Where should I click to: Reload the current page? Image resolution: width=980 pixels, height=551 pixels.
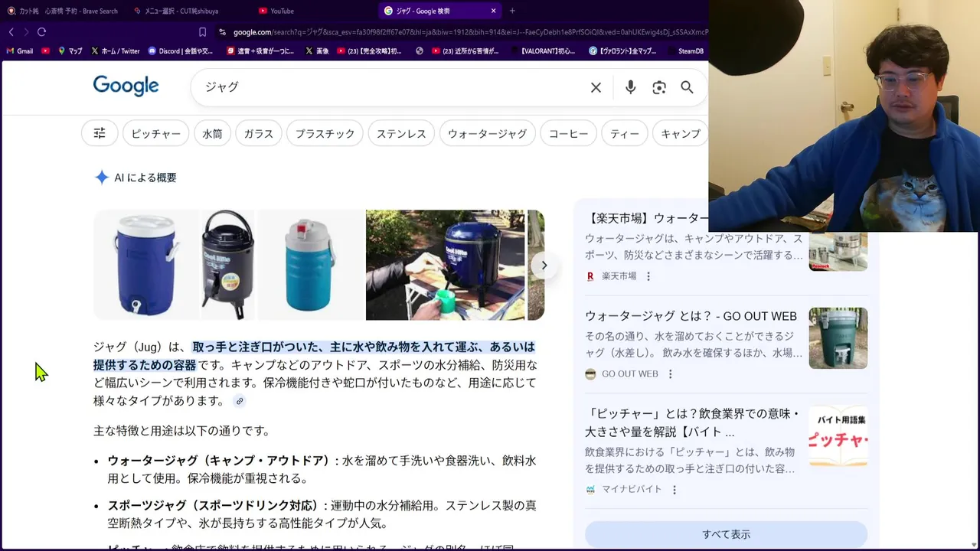point(41,32)
